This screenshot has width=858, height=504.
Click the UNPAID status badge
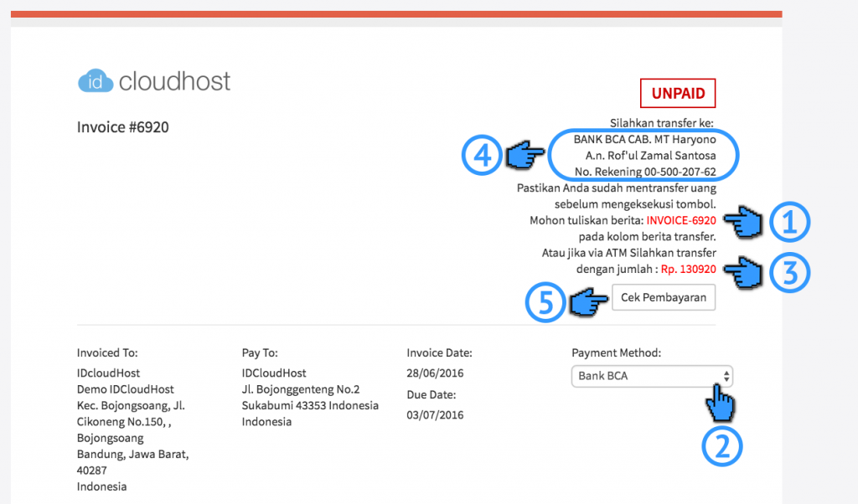pyautogui.click(x=678, y=93)
